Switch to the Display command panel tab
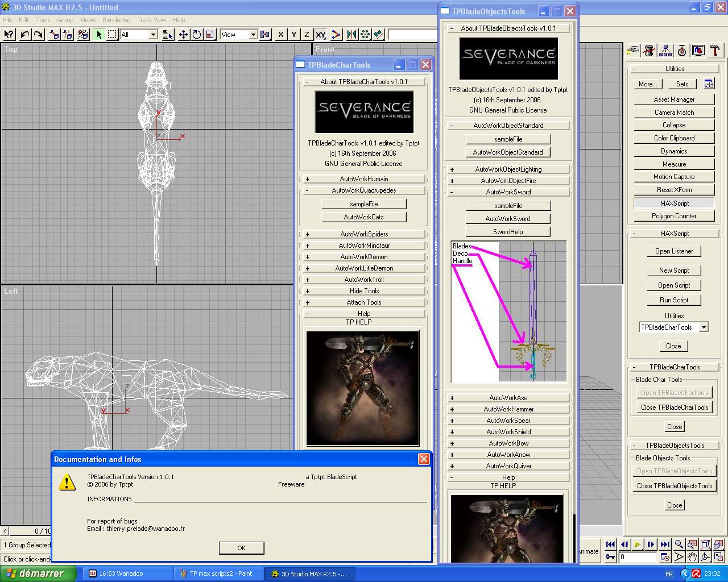The width and height of the screenshot is (728, 582). (x=698, y=51)
